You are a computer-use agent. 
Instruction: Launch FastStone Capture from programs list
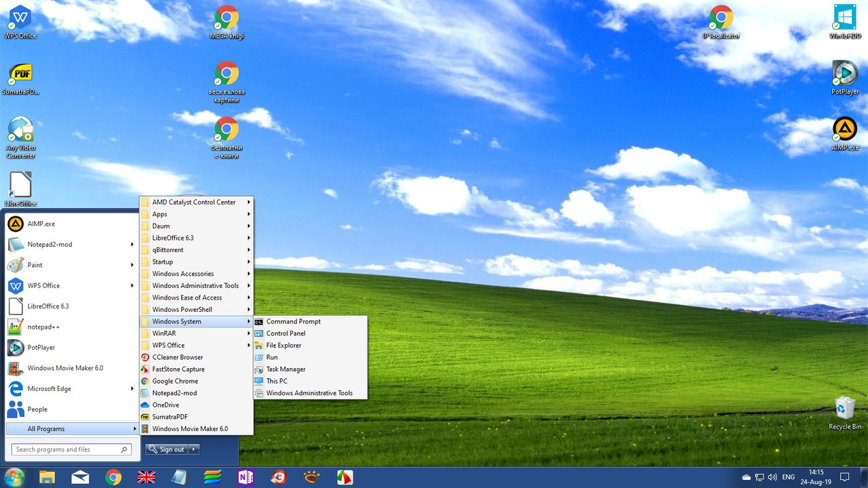196,369
